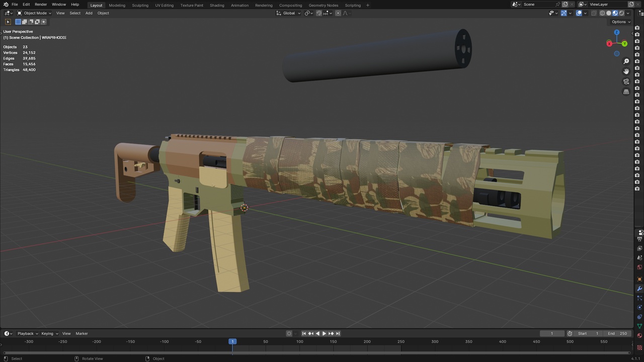Toggle perspective/orthographic grid icon
644x362 pixels.
point(626,92)
